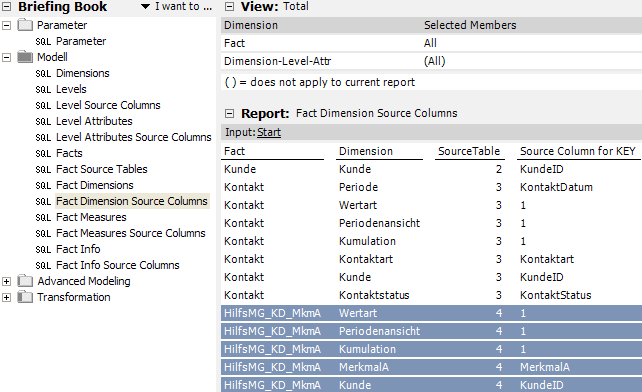Click SQL icon beside Level Attributes Source Columns
This screenshot has height=392, width=642.
(43, 138)
